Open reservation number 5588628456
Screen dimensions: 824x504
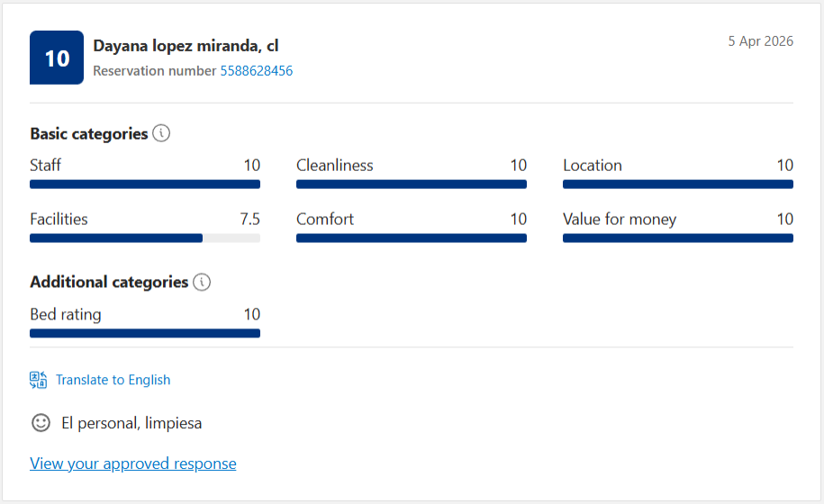click(257, 71)
